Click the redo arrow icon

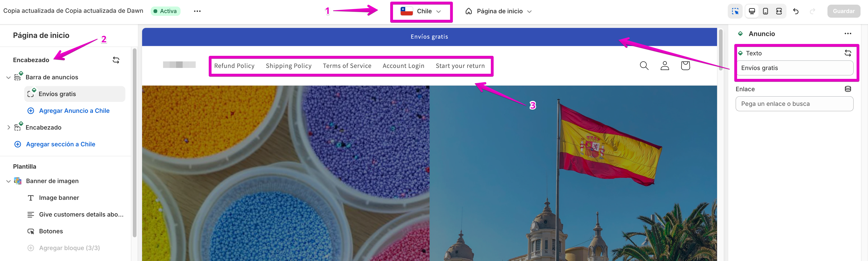pyautogui.click(x=812, y=11)
